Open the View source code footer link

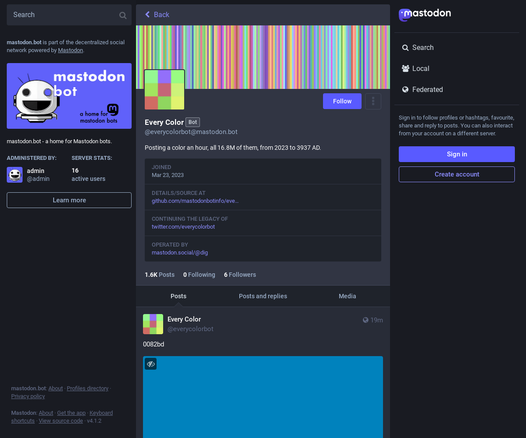(61, 421)
